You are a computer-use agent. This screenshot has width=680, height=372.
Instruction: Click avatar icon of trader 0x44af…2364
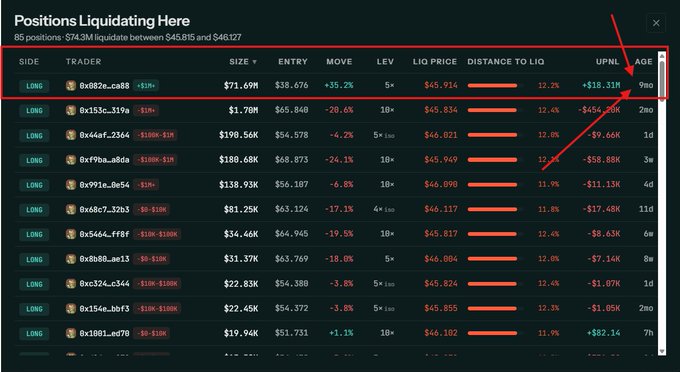tap(71, 135)
